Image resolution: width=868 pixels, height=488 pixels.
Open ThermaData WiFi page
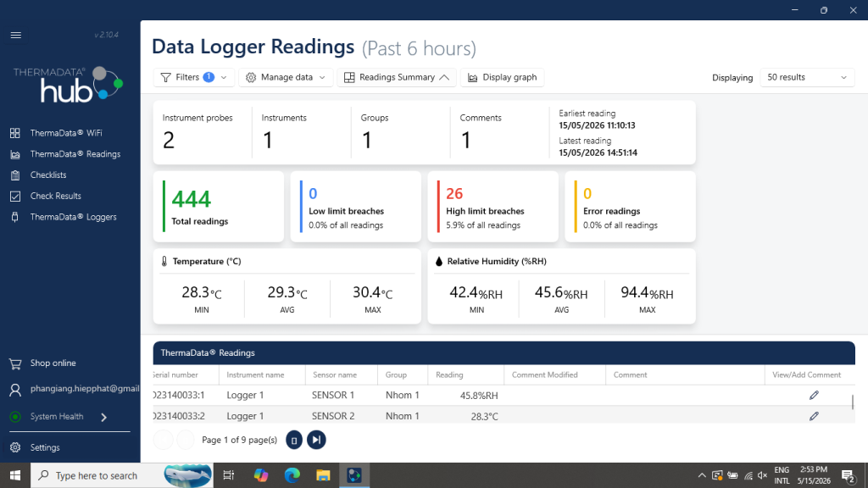pos(66,133)
